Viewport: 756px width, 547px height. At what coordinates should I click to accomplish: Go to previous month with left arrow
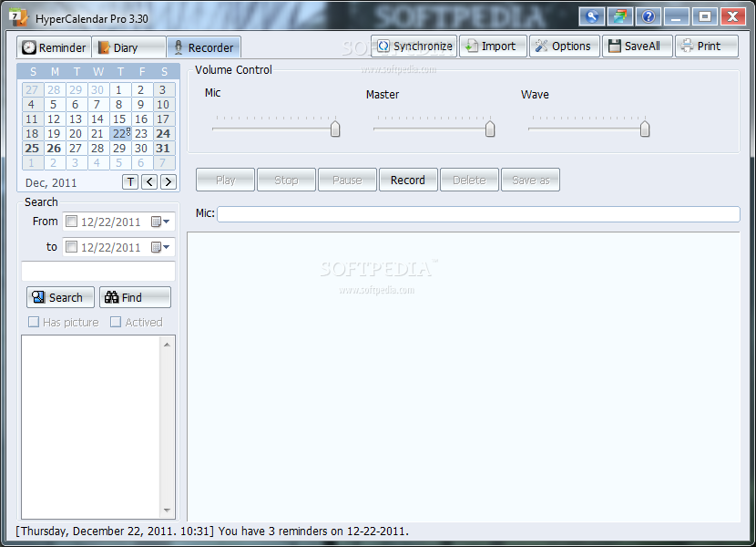point(149,182)
